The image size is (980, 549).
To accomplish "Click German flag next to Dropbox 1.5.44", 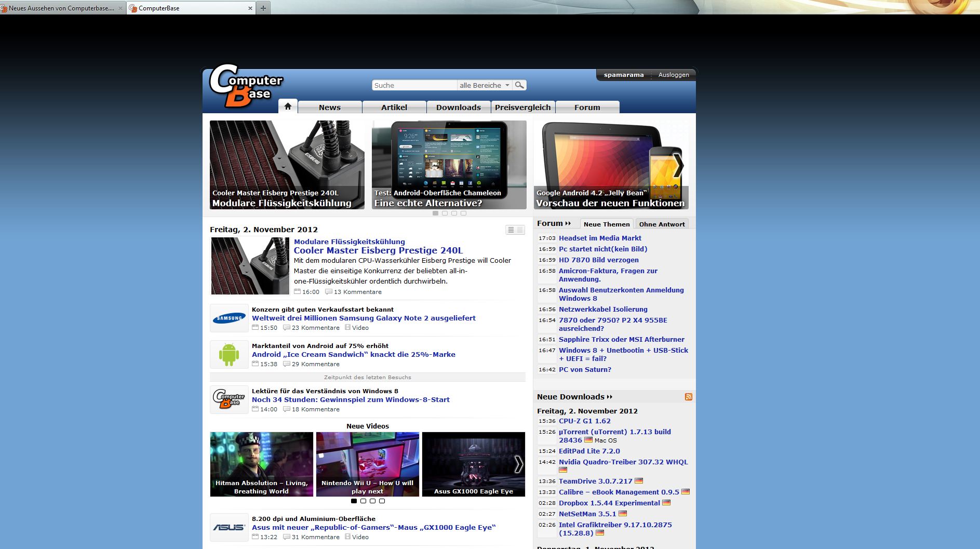I will point(666,503).
